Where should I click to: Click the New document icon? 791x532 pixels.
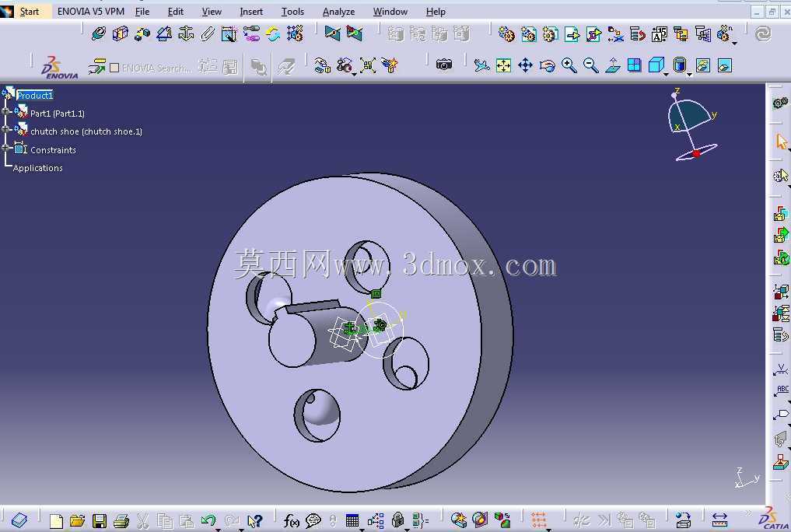point(56,520)
